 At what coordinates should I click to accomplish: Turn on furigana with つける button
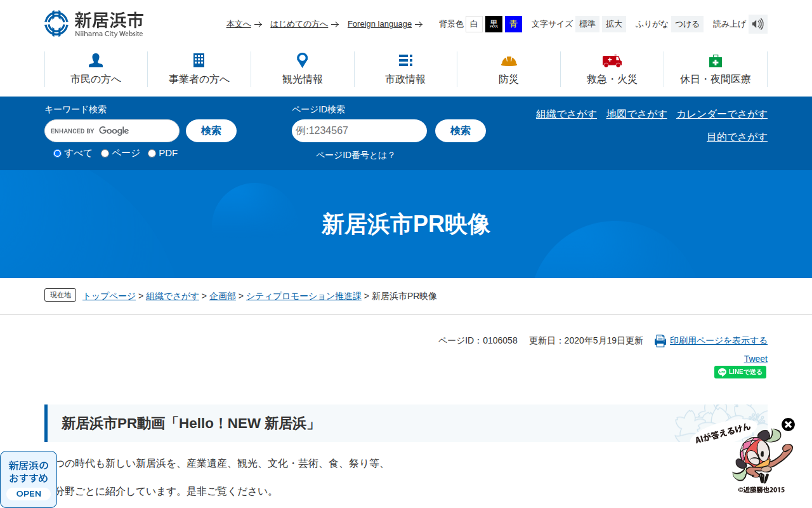tap(687, 24)
